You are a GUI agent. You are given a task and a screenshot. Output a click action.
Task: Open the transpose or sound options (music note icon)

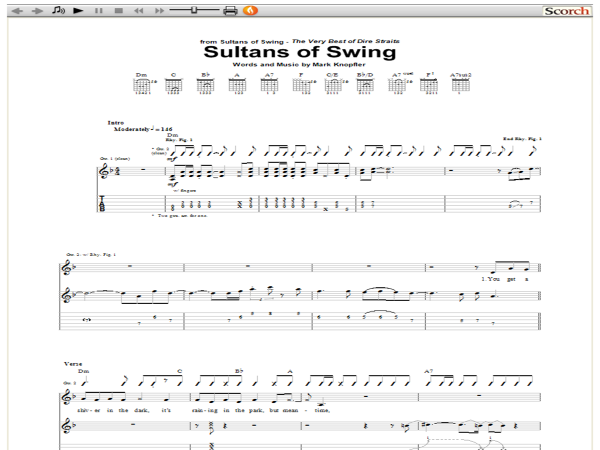tap(58, 10)
